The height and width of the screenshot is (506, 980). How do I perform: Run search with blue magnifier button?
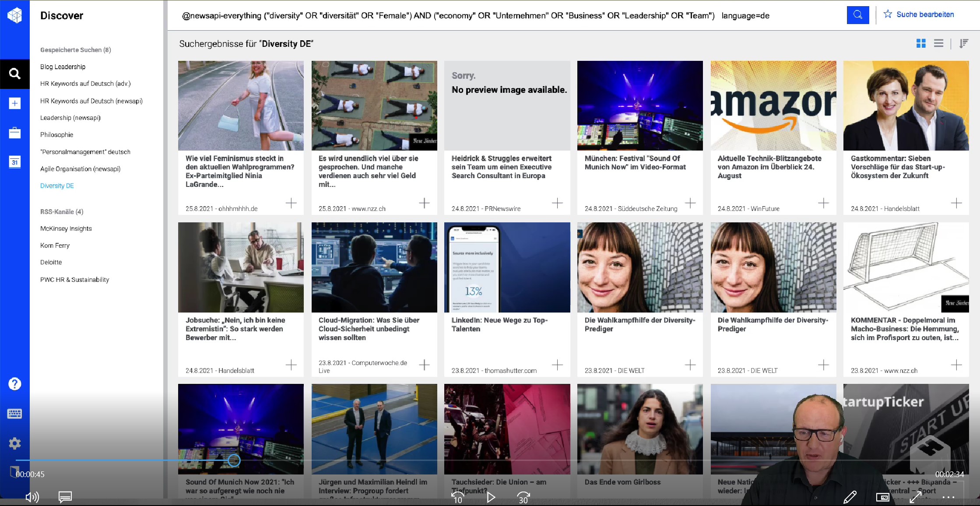pos(858,15)
